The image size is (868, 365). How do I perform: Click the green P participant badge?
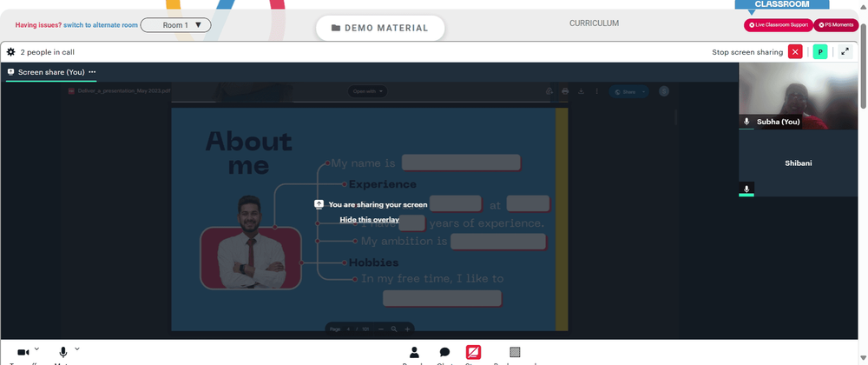pos(820,52)
